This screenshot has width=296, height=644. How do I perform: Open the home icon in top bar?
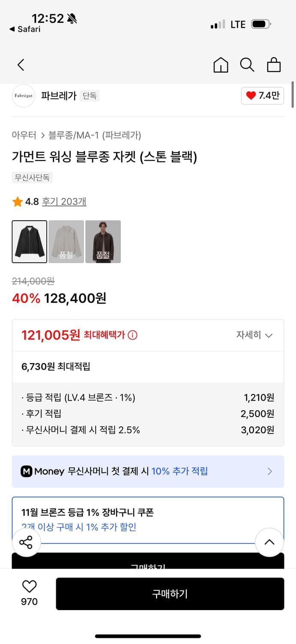(x=220, y=65)
